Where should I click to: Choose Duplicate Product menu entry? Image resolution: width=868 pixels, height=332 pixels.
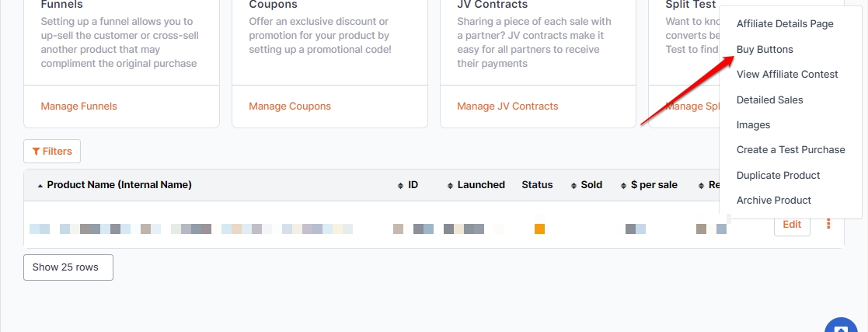[x=778, y=175]
